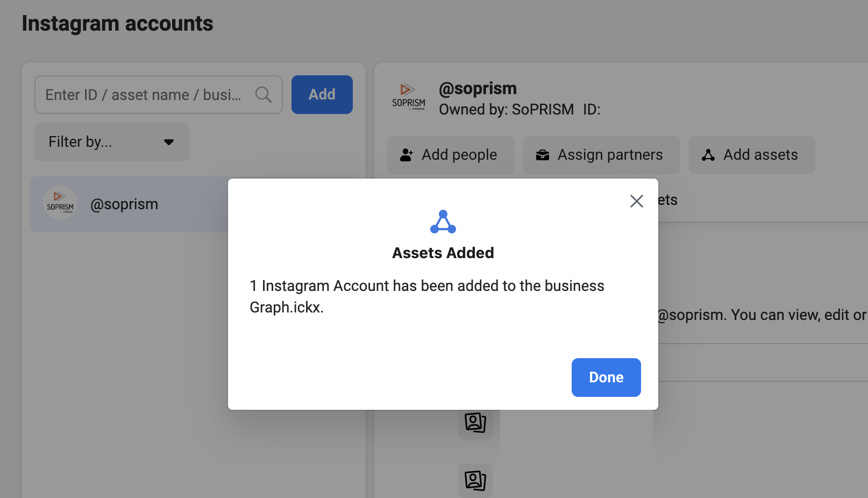Click the Add people person icon

(x=407, y=155)
